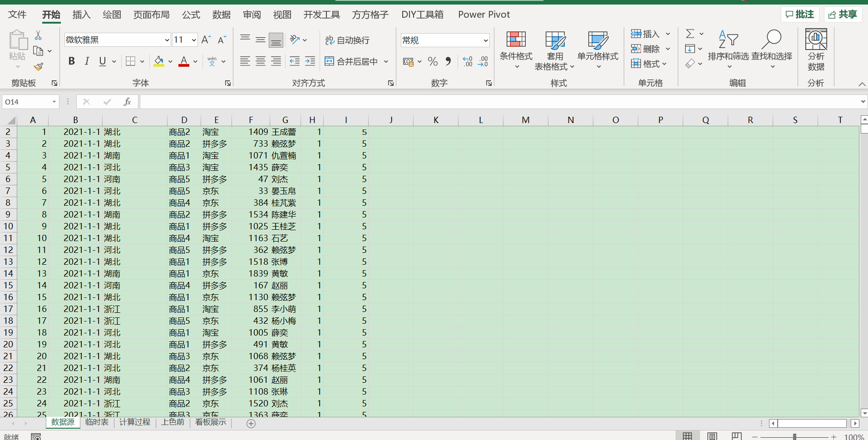Select the font color red swatch
The height and width of the screenshot is (440, 868).
coord(183,65)
